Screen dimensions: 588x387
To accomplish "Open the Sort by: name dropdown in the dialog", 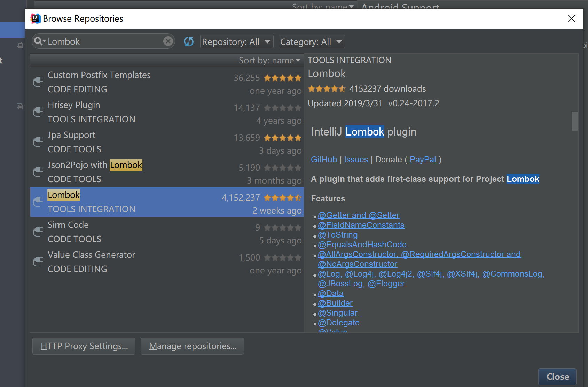I will pos(269,60).
